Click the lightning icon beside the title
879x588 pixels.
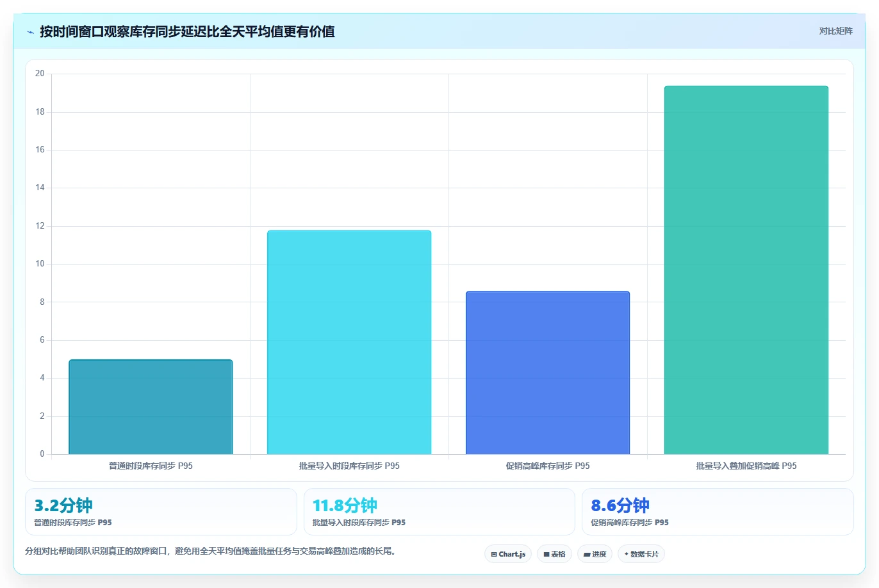30,32
